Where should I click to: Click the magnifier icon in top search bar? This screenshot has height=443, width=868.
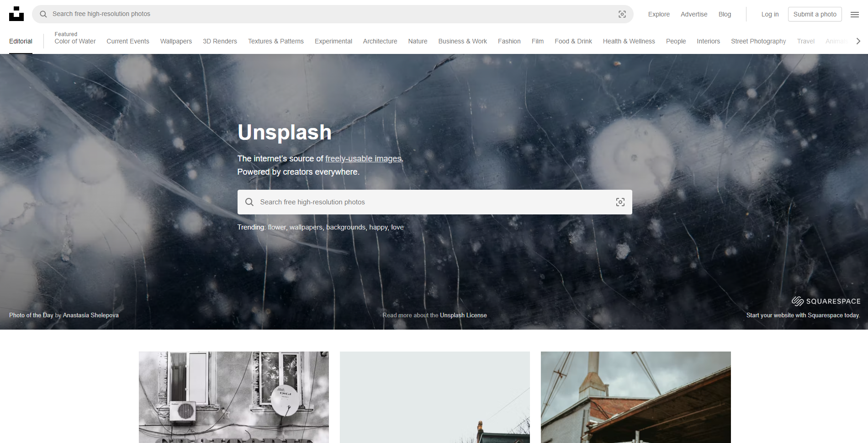(43, 14)
